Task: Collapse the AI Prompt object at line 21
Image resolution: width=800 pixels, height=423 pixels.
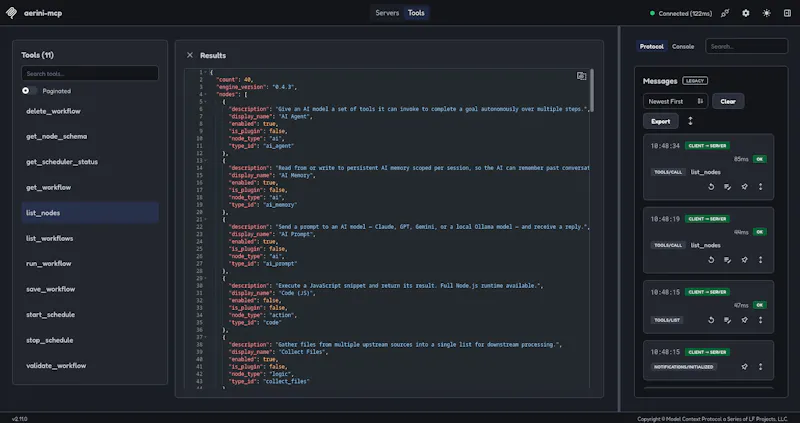Action: 206,219
